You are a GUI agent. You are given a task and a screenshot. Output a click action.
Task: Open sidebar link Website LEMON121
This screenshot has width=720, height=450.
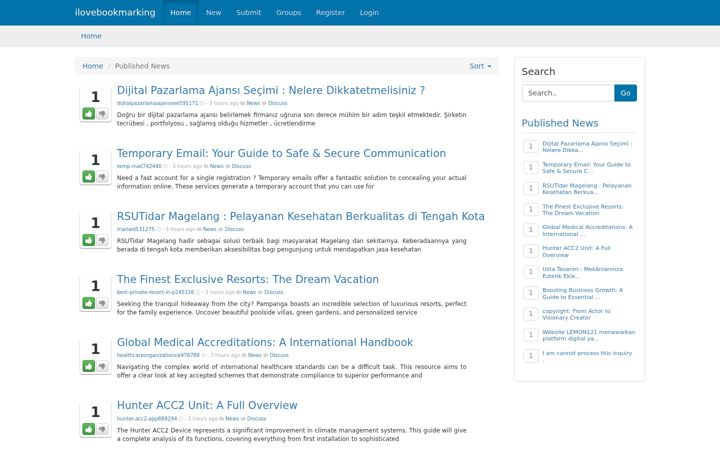tap(589, 336)
